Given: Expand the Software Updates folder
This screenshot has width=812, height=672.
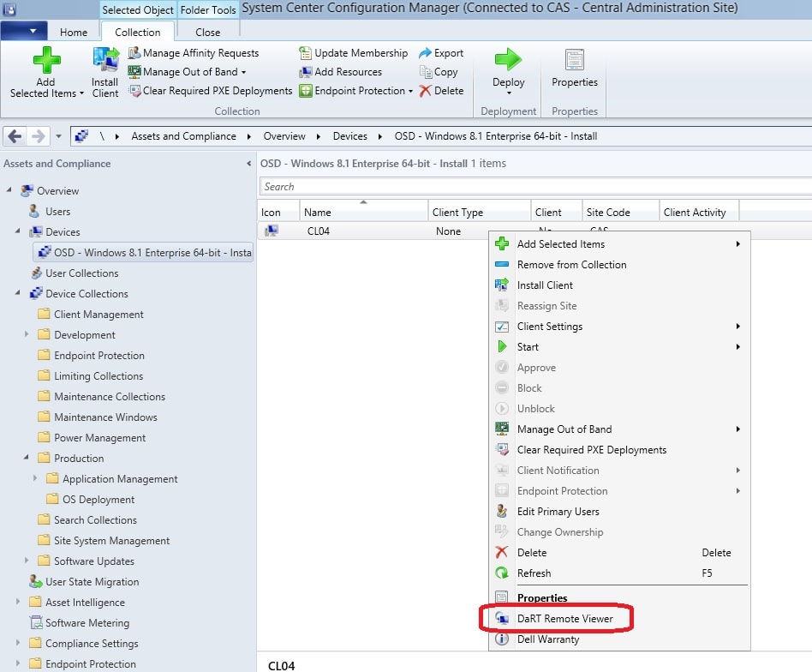Looking at the screenshot, I should click(x=26, y=560).
